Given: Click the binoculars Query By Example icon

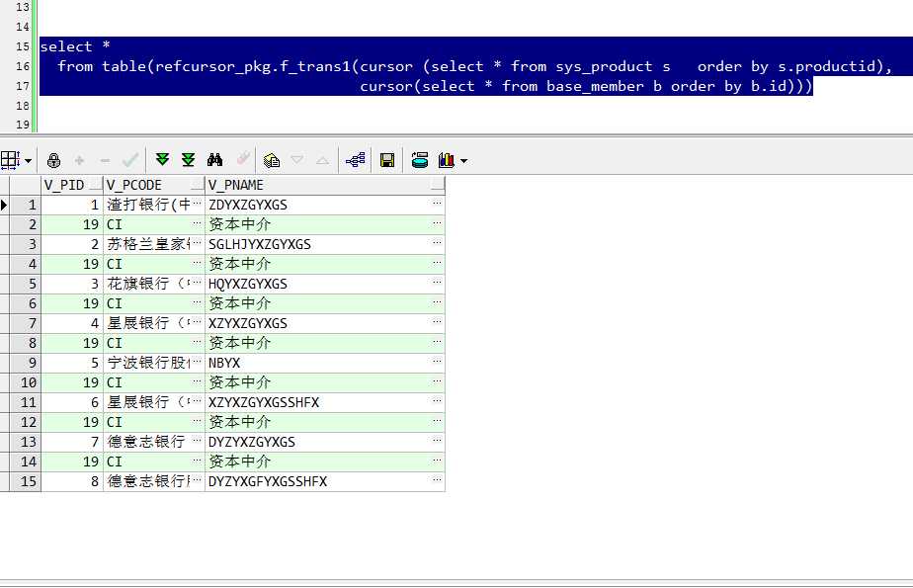Looking at the screenshot, I should [x=214, y=159].
